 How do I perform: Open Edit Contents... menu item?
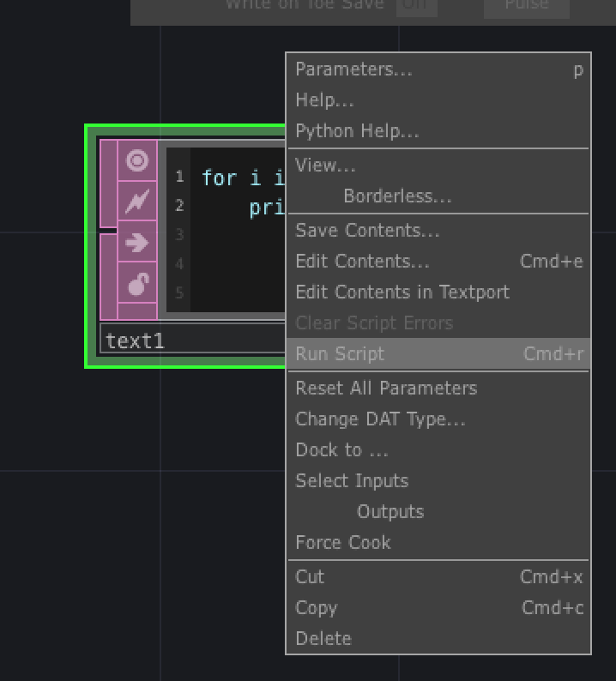tap(438, 262)
